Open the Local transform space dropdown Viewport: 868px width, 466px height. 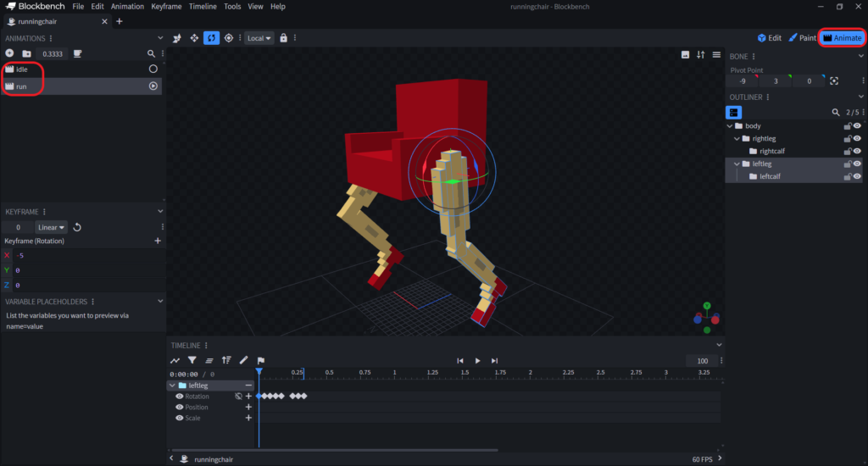(x=259, y=38)
